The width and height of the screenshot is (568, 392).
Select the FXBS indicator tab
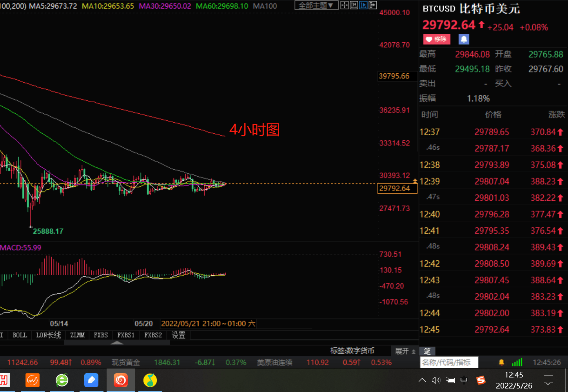(x=101, y=335)
